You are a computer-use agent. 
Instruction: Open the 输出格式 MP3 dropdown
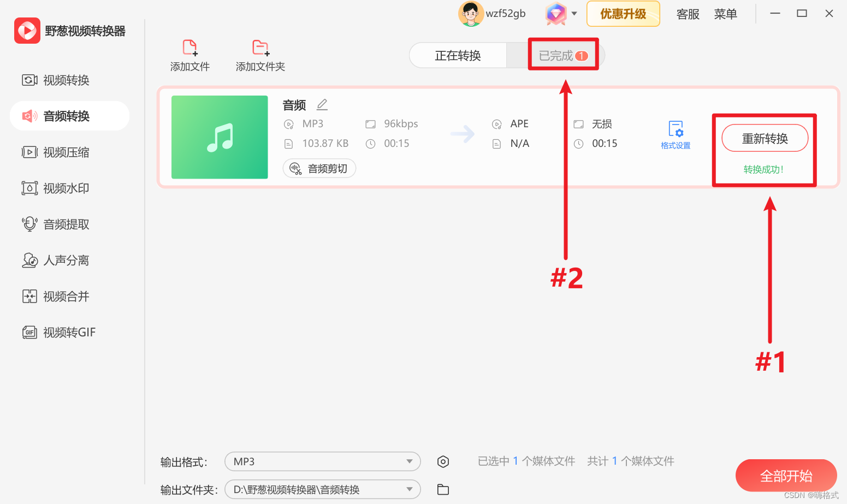tap(322, 461)
